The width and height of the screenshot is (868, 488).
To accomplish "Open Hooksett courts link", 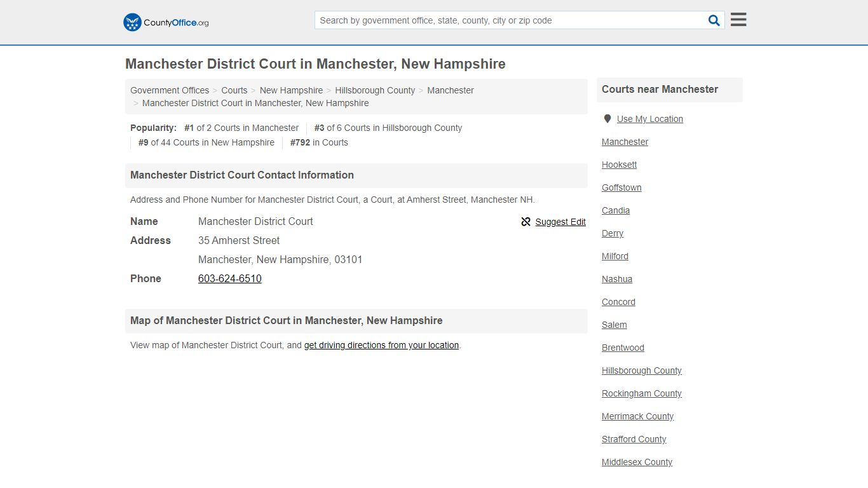I will coord(620,165).
